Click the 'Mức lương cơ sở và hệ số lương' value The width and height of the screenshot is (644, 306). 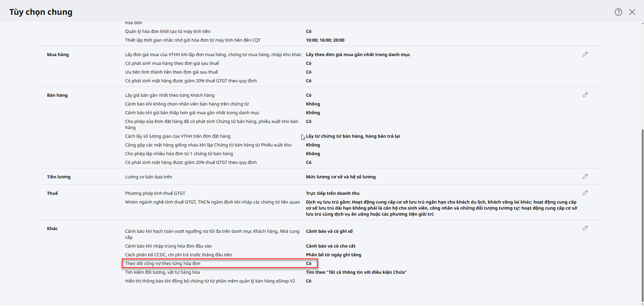341,177
